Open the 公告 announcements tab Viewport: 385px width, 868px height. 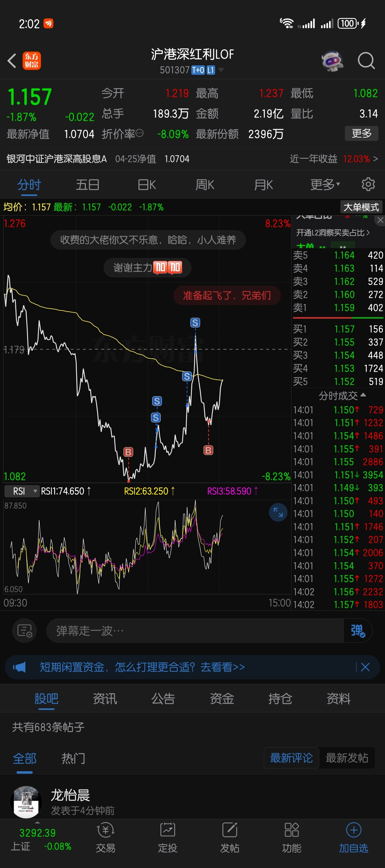click(x=163, y=699)
